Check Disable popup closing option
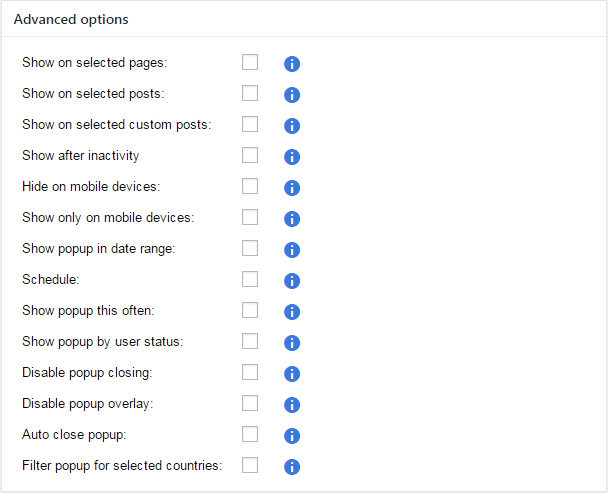This screenshot has height=493, width=608. (250, 372)
